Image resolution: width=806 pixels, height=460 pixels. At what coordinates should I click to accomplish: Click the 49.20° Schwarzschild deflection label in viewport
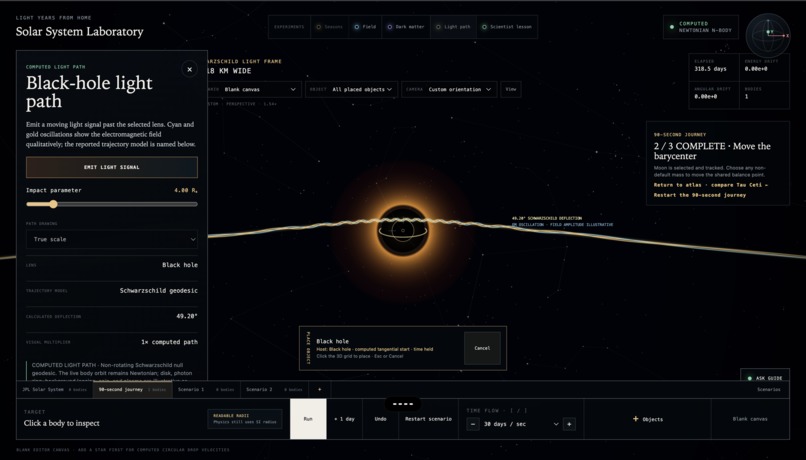pyautogui.click(x=547, y=218)
